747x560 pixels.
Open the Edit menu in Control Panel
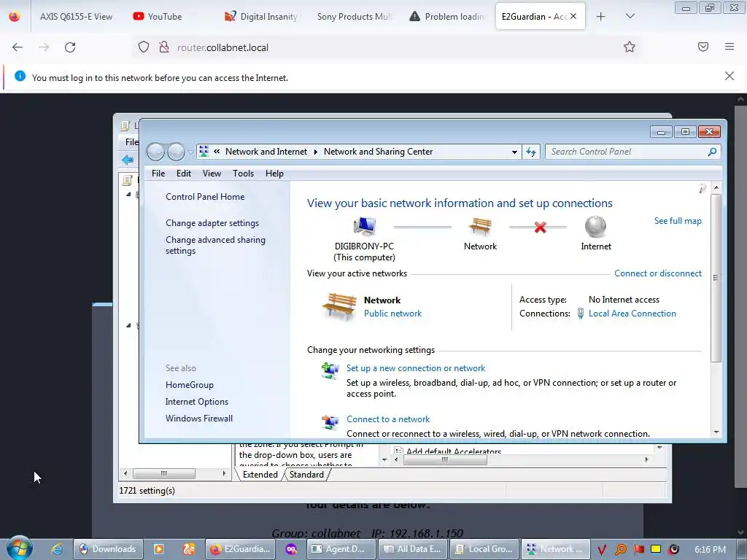click(183, 174)
